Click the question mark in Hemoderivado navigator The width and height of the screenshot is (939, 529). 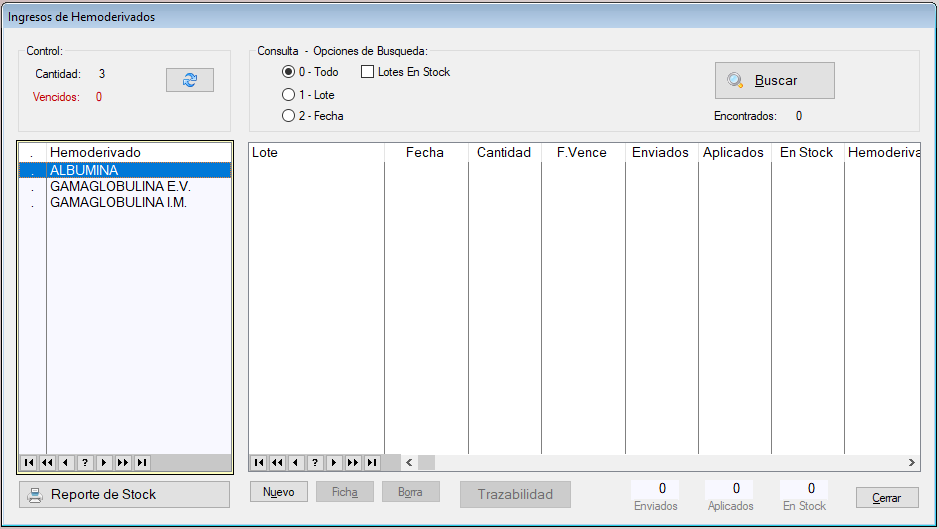[85, 463]
